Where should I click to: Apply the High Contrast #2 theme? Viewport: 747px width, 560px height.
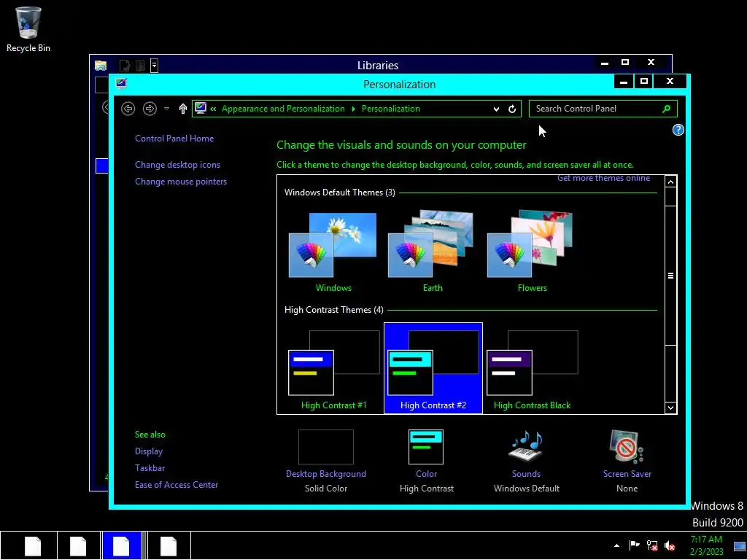(433, 368)
